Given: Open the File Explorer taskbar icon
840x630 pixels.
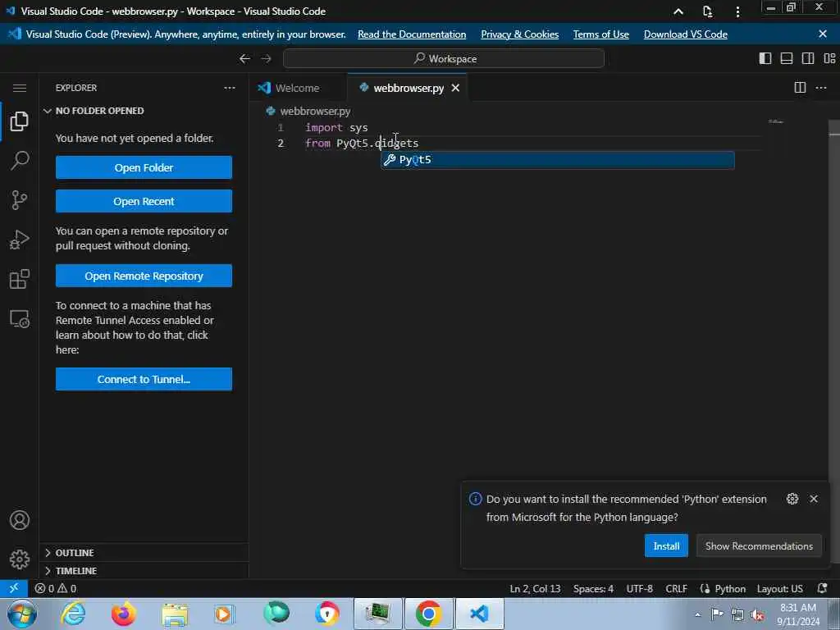Looking at the screenshot, I should click(x=175, y=615).
